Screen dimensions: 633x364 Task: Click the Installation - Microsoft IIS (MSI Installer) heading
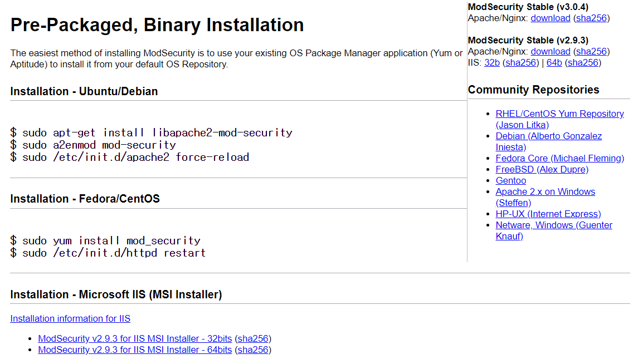[116, 294]
